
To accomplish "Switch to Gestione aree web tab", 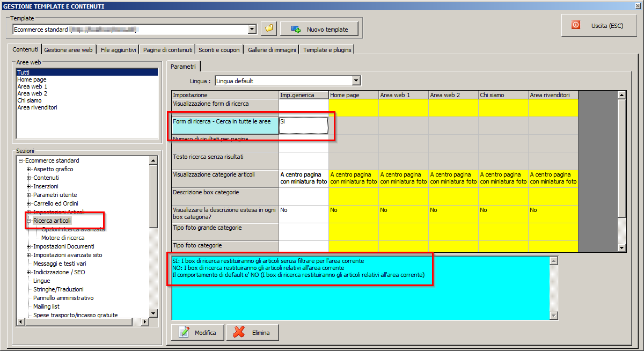I will point(68,50).
